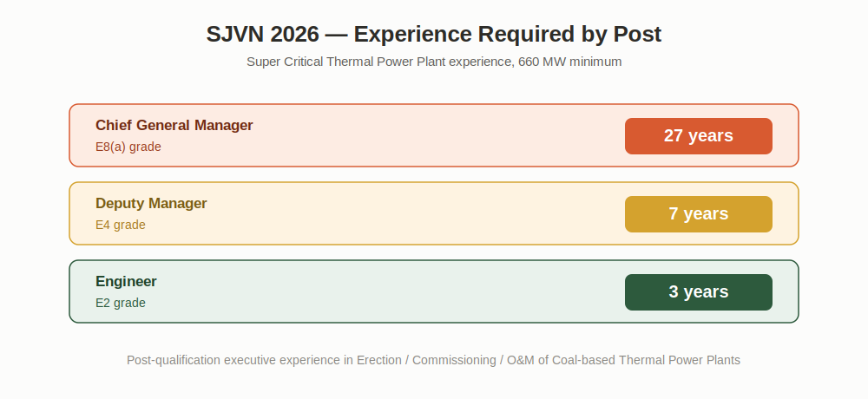Image resolution: width=868 pixels, height=399 pixels.
Task: Click the SJVN 2026 main title
Action: [434, 35]
